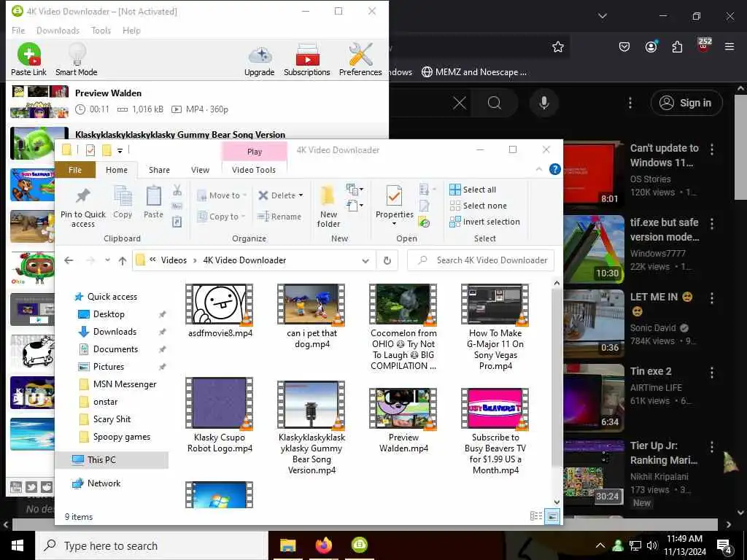Click Select none

[479, 206]
